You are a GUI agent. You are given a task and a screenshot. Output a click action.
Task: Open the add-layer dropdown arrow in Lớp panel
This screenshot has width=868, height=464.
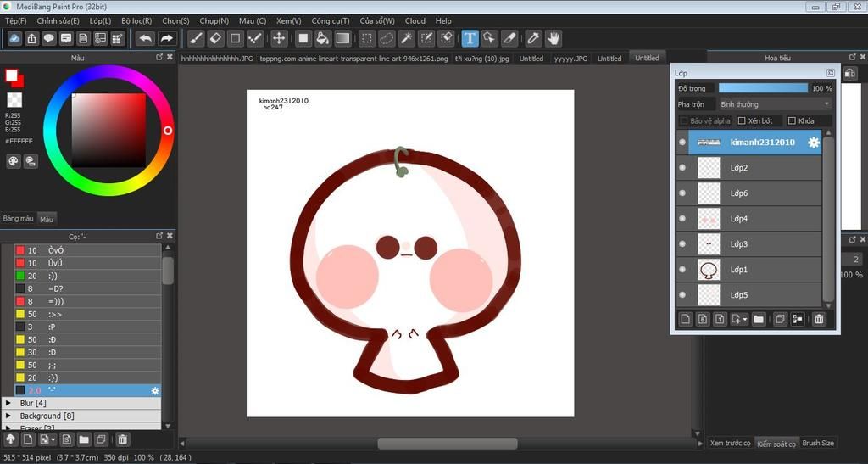point(745,320)
